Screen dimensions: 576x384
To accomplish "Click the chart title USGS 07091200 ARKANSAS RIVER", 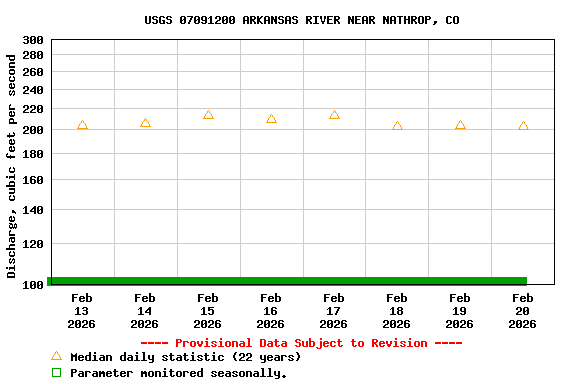I will point(302,20).
